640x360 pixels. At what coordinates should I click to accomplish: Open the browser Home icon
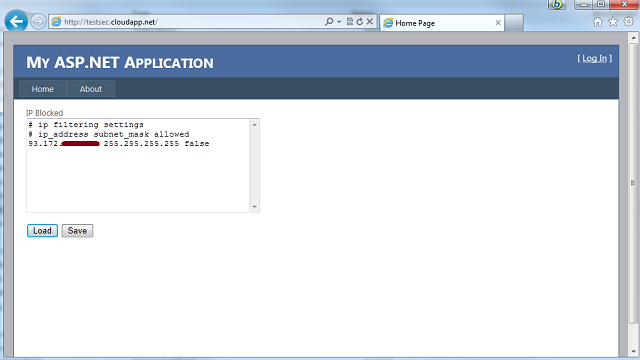point(598,22)
